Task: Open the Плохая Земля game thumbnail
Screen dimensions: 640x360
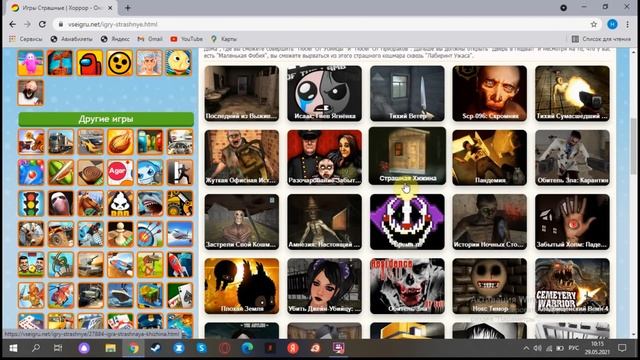Action: click(x=242, y=286)
